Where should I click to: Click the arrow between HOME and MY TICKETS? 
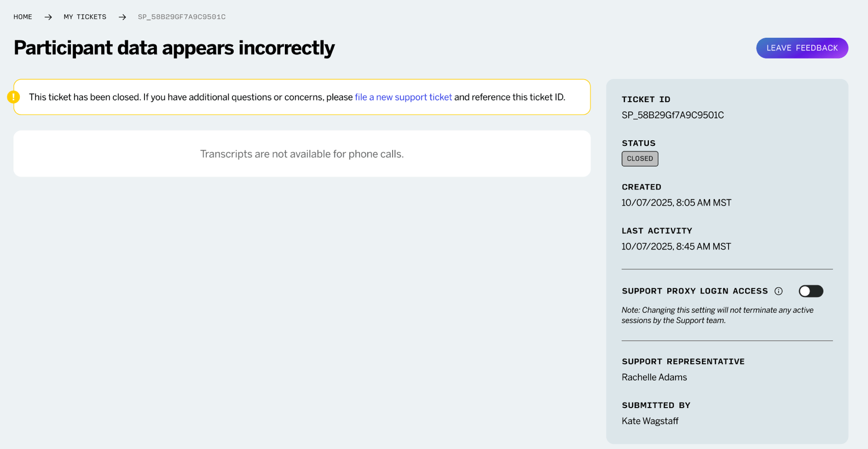[x=48, y=16]
